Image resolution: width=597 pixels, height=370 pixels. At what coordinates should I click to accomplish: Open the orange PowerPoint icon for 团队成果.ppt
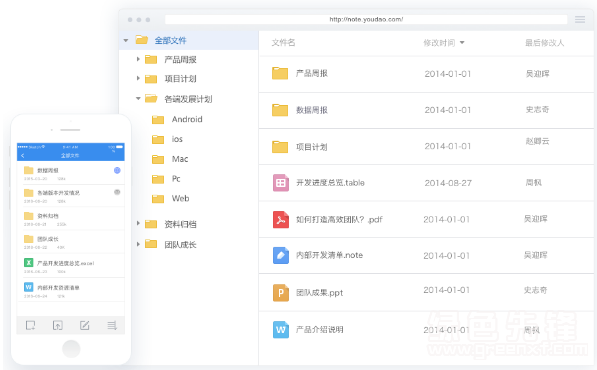[281, 293]
